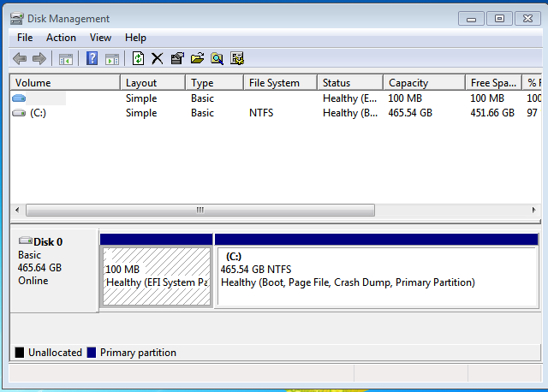Sort by the File System column header
Image resolution: width=548 pixels, height=392 pixels.
274,83
